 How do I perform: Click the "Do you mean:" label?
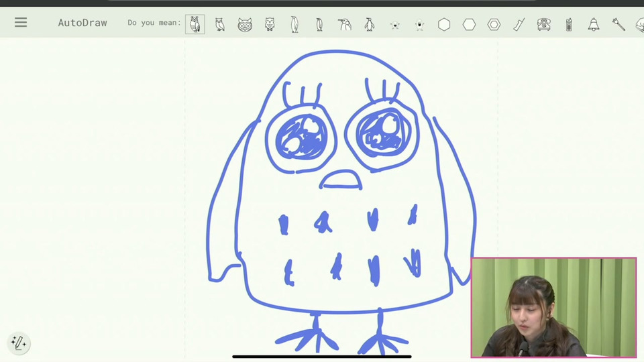(154, 23)
